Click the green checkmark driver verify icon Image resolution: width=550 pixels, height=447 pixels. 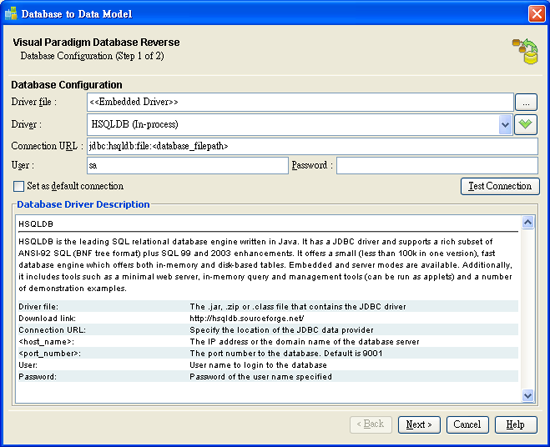click(525, 125)
